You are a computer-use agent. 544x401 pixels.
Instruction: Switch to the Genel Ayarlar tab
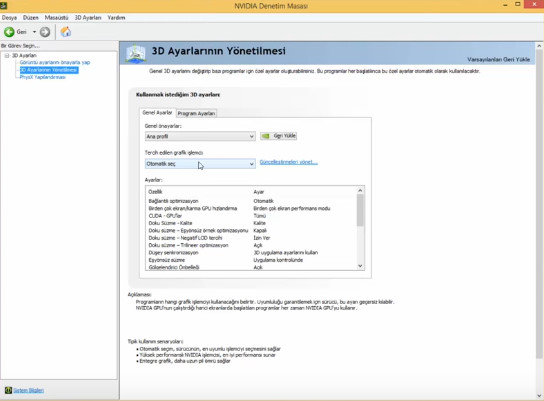click(157, 113)
